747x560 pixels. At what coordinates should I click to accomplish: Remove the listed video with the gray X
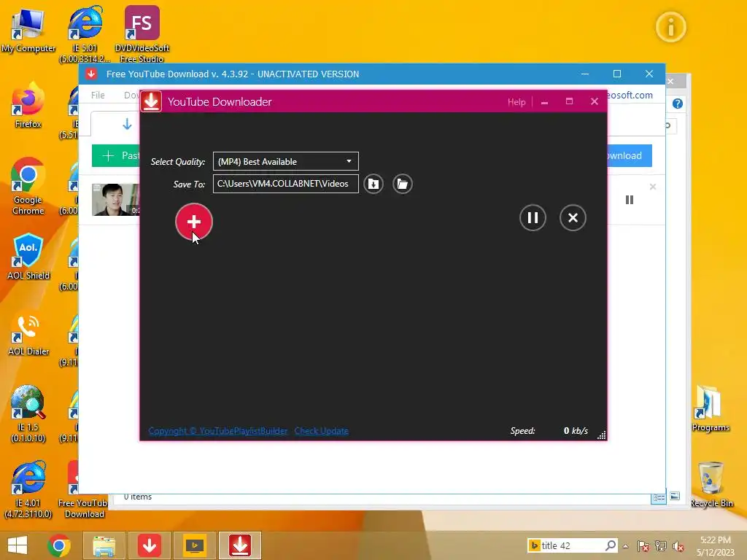tap(653, 187)
